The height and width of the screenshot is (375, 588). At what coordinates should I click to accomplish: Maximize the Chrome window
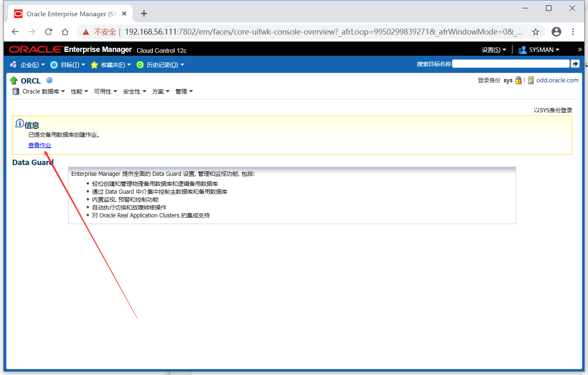tap(549, 8)
